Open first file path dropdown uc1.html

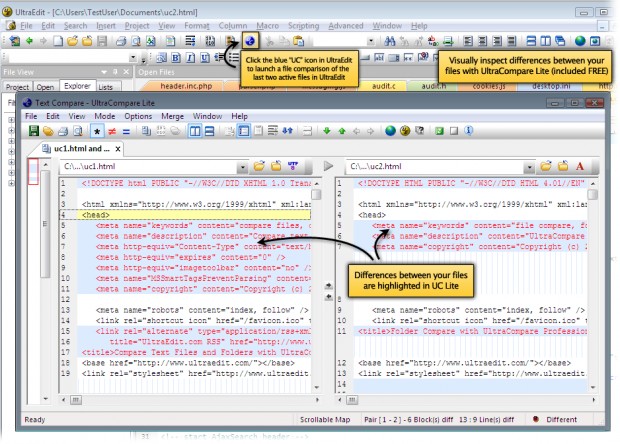coord(242,168)
